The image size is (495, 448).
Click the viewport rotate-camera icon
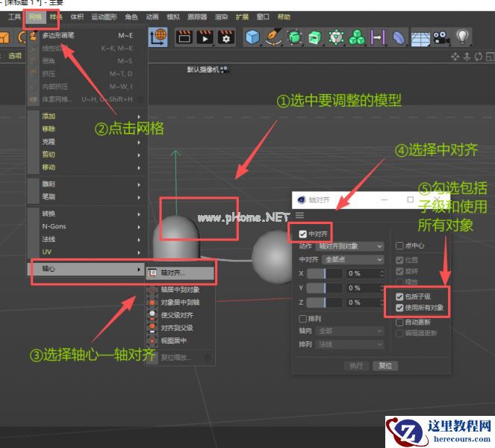479,57
